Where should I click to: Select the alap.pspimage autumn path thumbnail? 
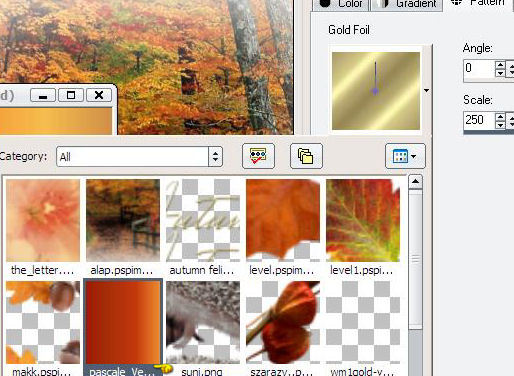pos(123,220)
